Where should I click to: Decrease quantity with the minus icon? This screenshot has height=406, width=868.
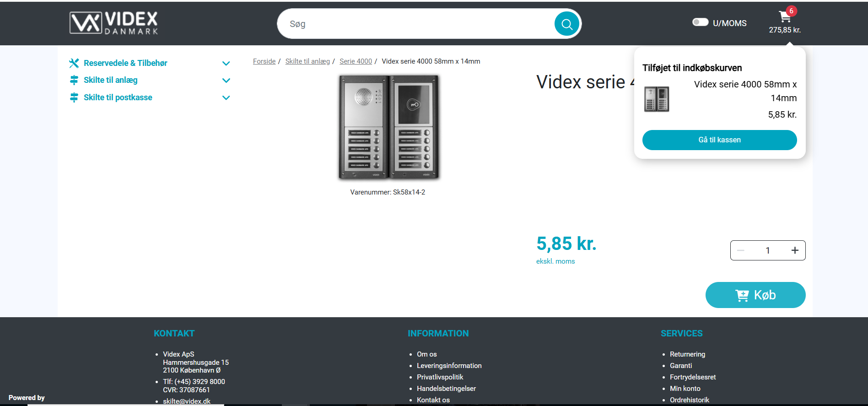click(741, 250)
